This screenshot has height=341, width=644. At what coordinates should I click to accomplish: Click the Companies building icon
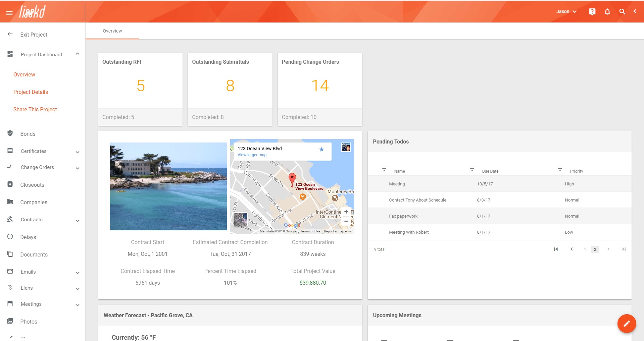[10, 202]
